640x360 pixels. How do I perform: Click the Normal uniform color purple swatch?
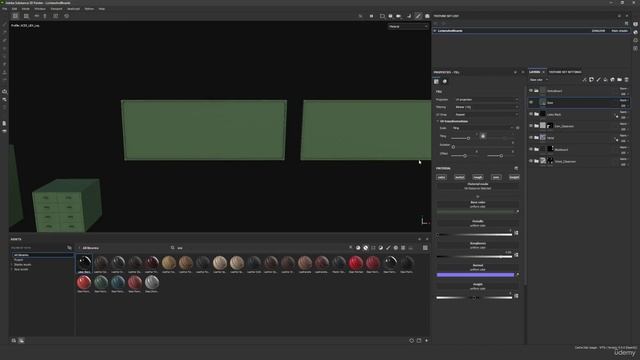point(476,275)
